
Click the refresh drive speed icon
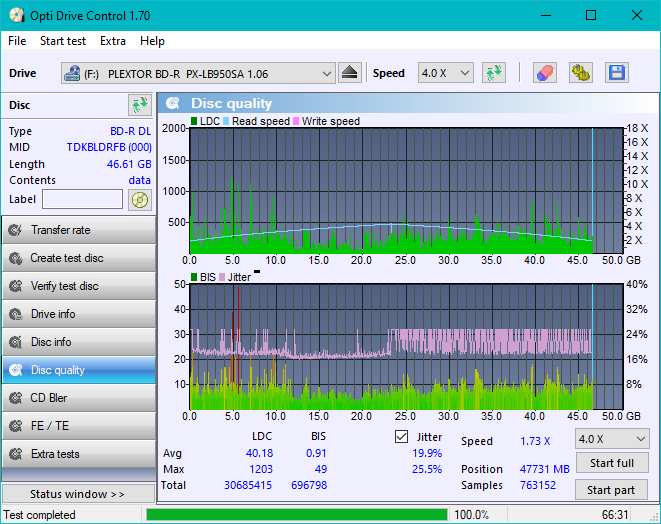[x=494, y=73]
